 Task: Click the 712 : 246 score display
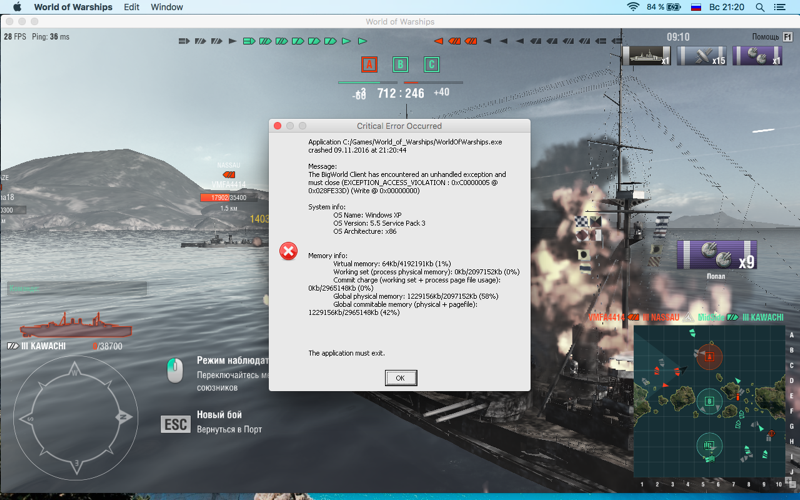click(x=401, y=93)
